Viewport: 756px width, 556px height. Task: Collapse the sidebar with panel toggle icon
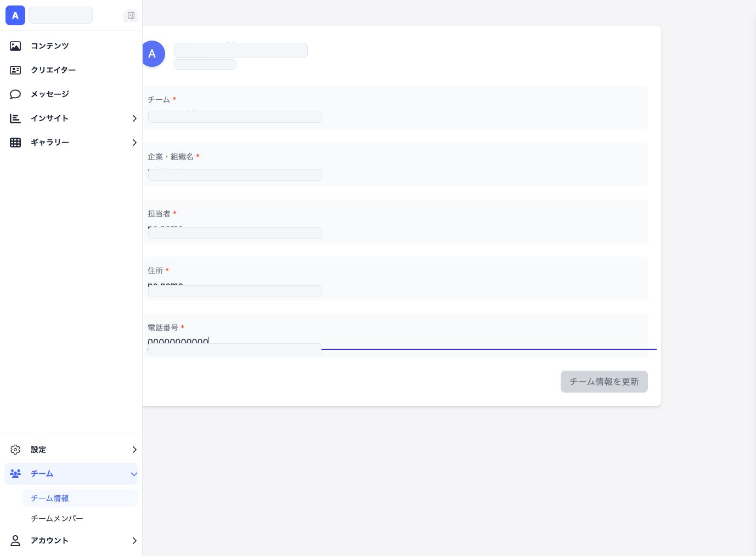(x=131, y=15)
